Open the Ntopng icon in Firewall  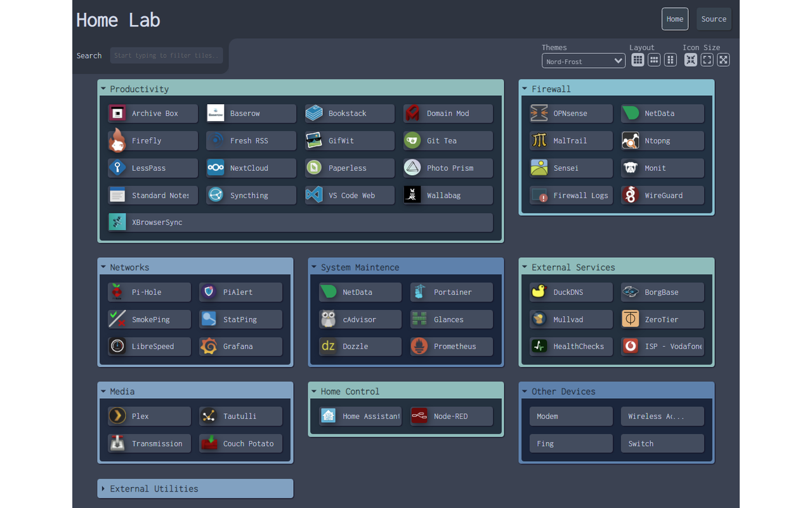(631, 141)
